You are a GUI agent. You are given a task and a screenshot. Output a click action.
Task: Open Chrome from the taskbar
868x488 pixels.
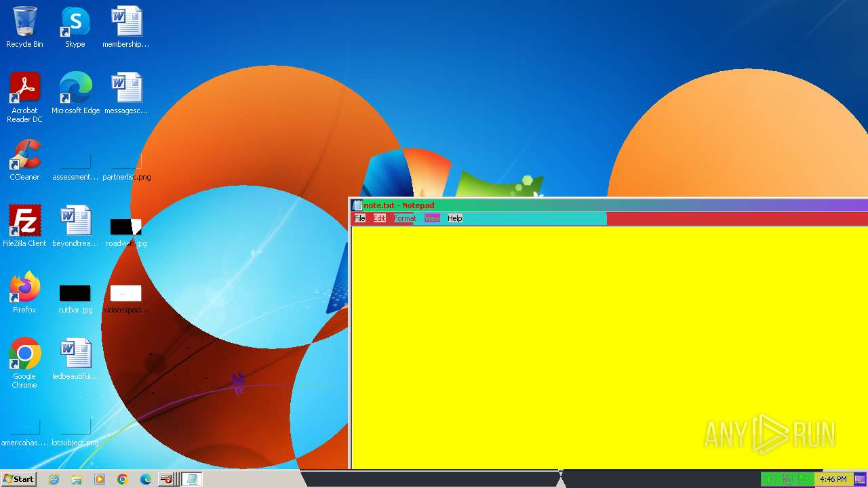(123, 479)
